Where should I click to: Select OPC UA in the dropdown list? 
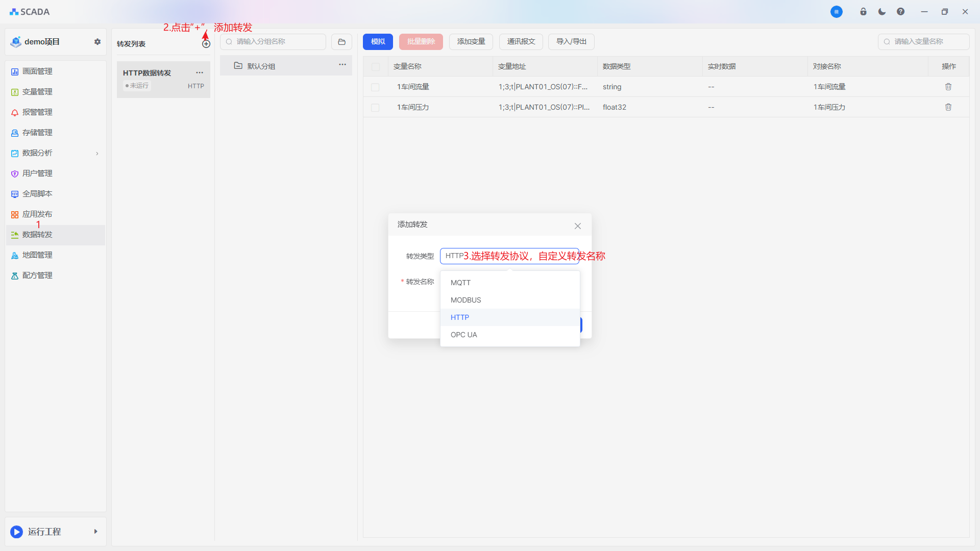coord(463,335)
